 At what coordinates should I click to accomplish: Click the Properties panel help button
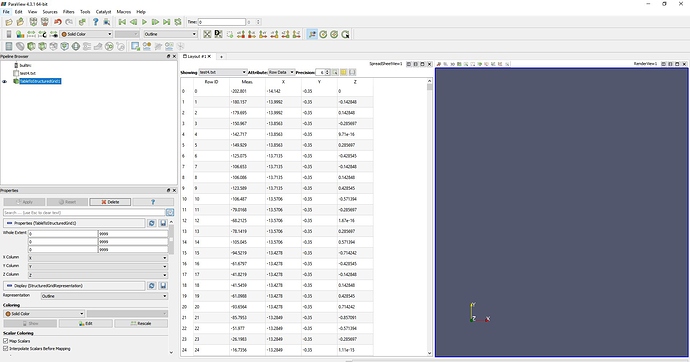[153, 202]
